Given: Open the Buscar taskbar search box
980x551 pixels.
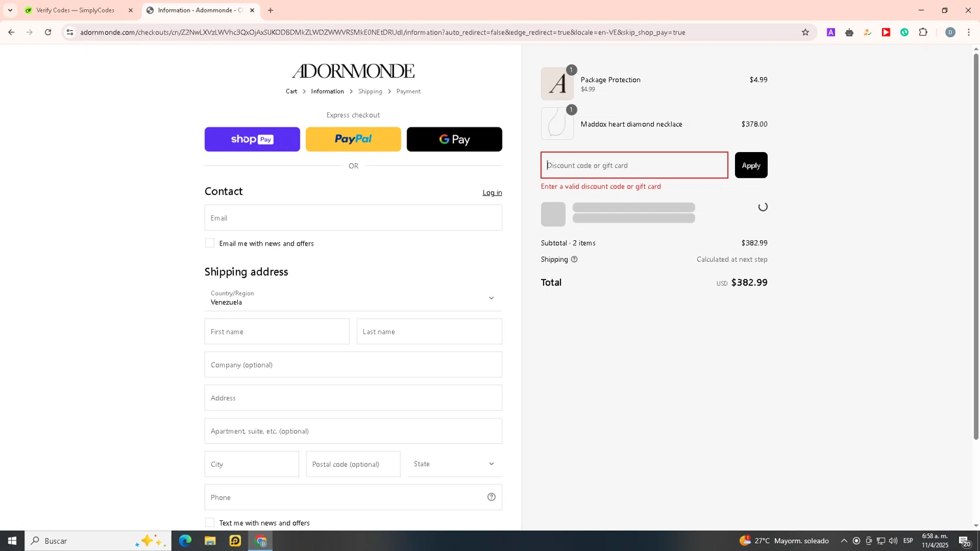Looking at the screenshot, I should click(x=98, y=541).
